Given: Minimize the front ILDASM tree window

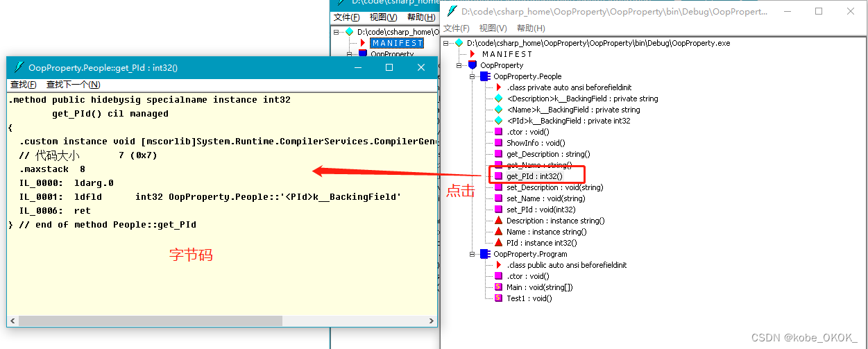Looking at the screenshot, I should [x=787, y=11].
